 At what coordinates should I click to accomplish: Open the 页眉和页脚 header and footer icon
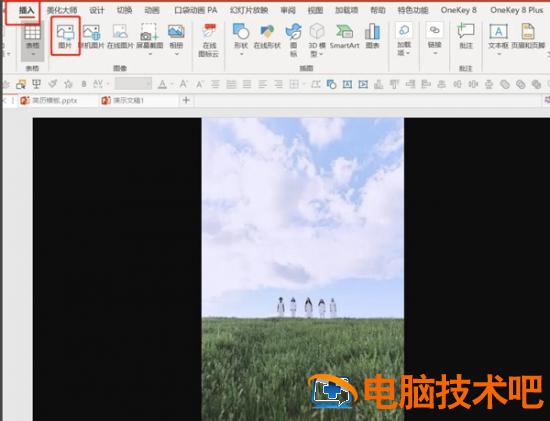tap(528, 36)
